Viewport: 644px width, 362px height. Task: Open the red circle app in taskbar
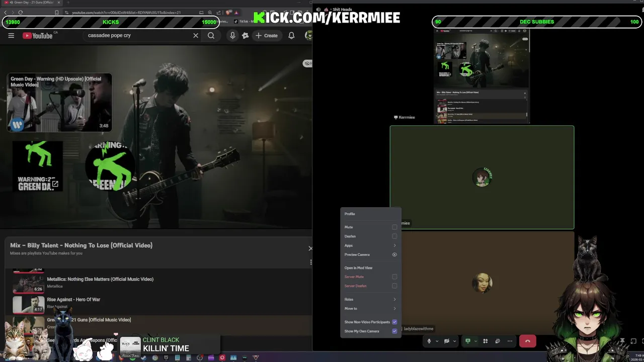(x=222, y=358)
